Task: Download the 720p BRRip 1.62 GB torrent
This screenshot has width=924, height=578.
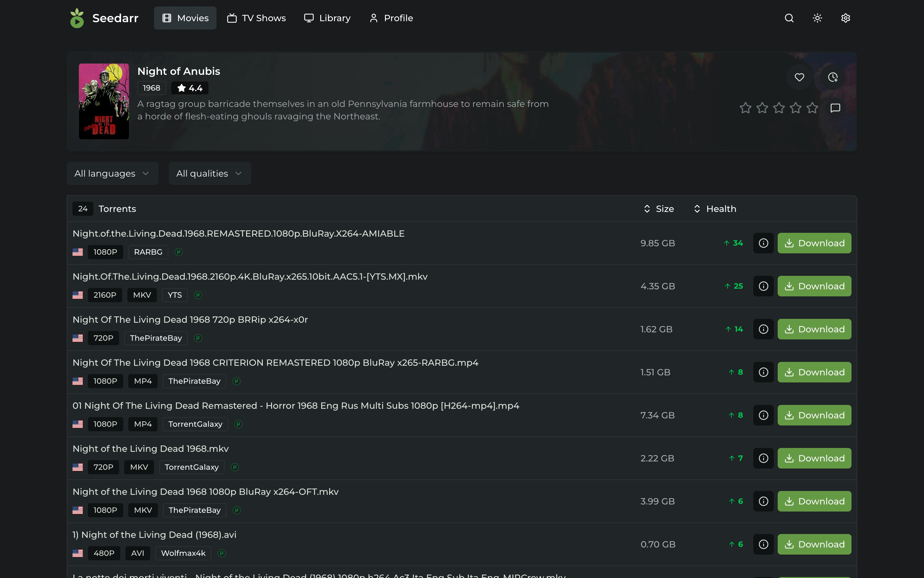Action: click(x=814, y=329)
